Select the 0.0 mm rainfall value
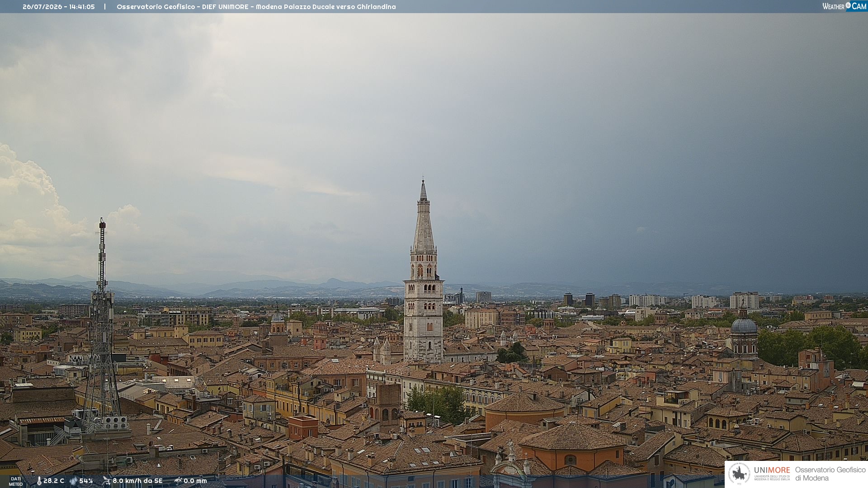 point(195,481)
